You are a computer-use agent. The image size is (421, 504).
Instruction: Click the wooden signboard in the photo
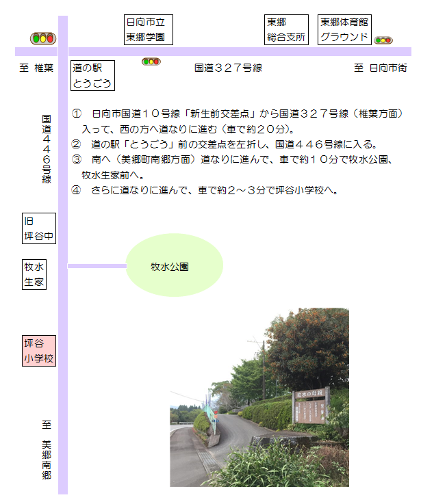(311, 407)
